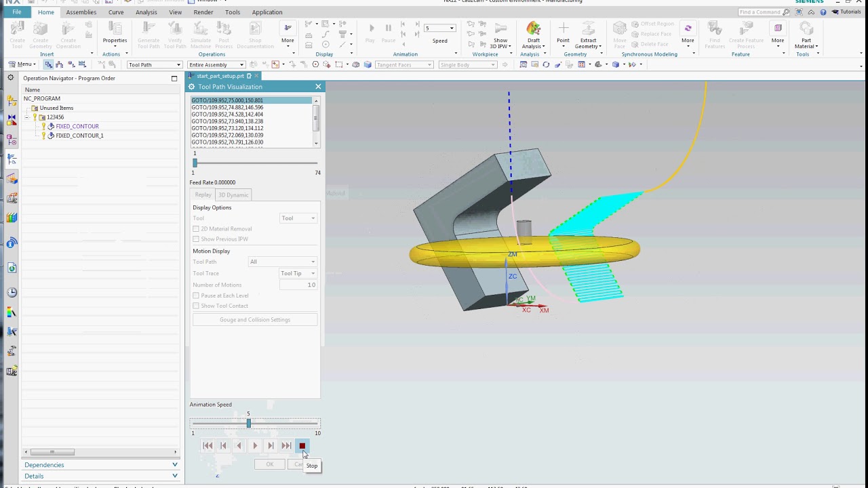This screenshot has height=488, width=868.
Task: Open the Tool Path 'All' dropdown
Action: (282, 262)
